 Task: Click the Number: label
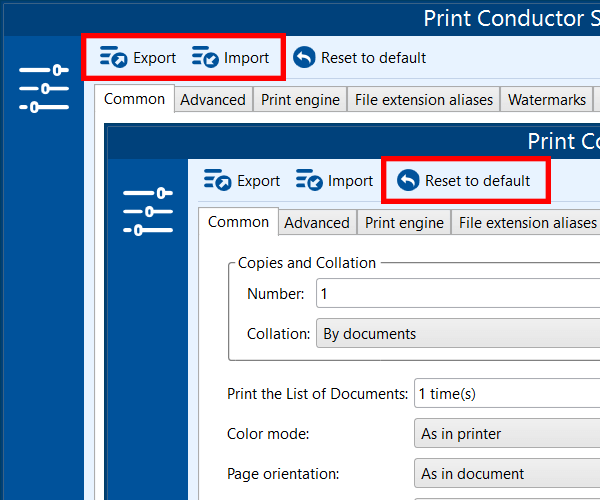click(x=276, y=294)
